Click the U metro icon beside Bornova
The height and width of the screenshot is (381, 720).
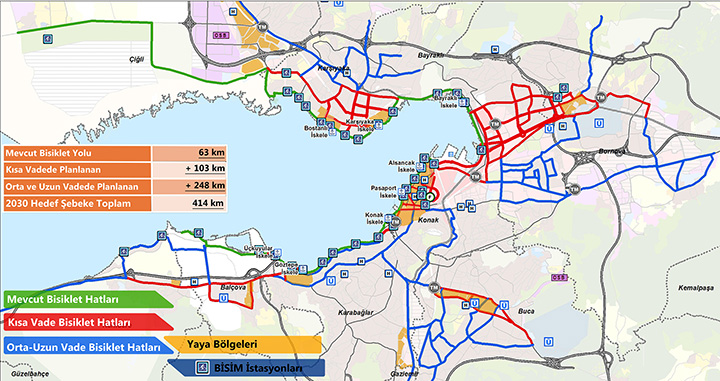tap(599, 123)
